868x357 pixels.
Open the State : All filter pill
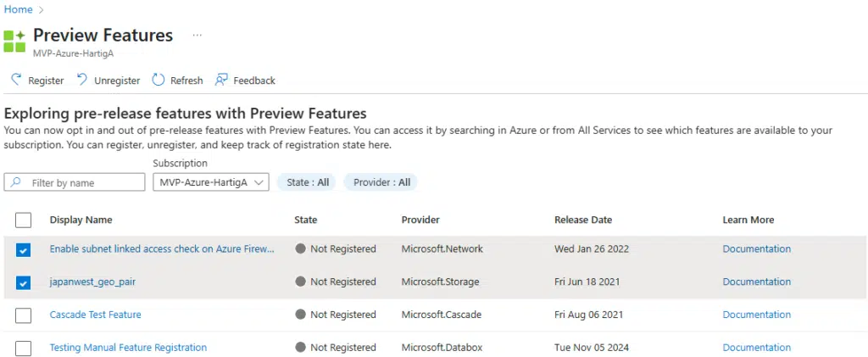point(307,182)
